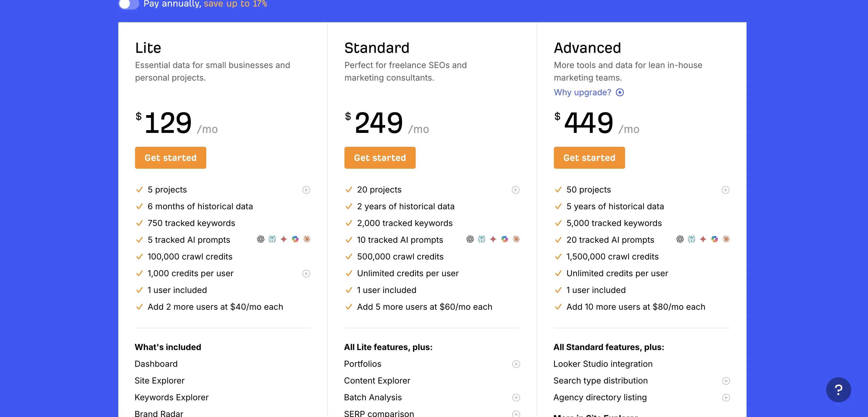Click the ChatGPT icon beside 5 tracked AI prompts
This screenshot has width=868, height=417.
click(x=260, y=239)
